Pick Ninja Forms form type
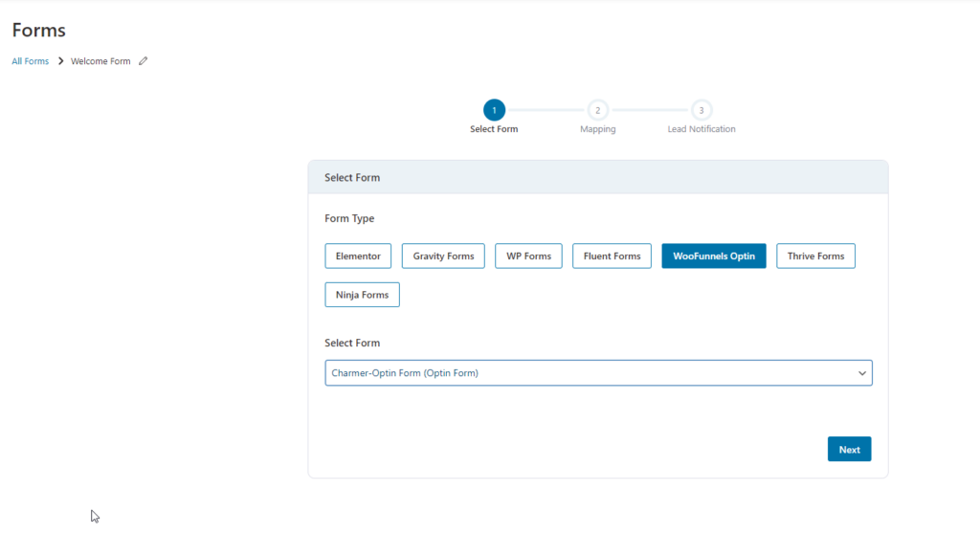 coord(362,295)
